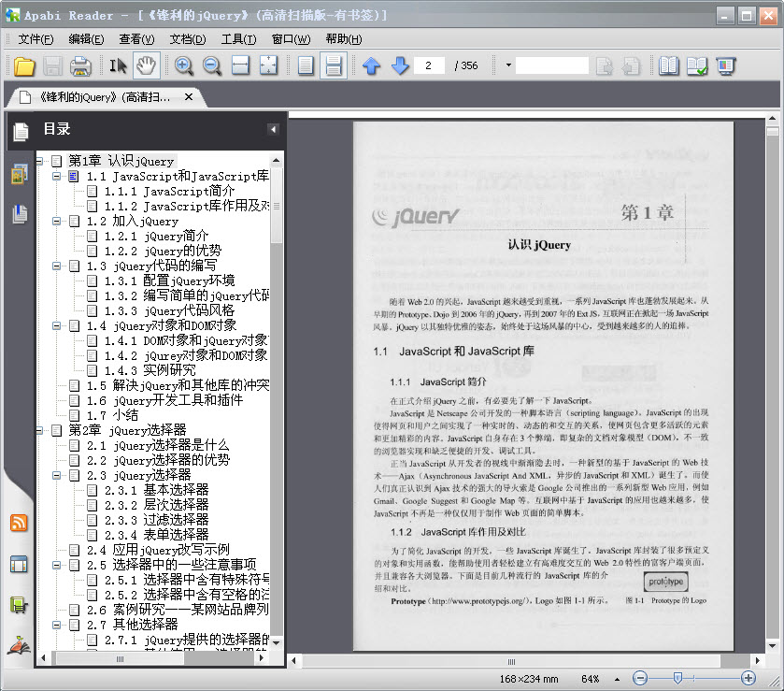Activate the hand pan tool

click(x=146, y=66)
